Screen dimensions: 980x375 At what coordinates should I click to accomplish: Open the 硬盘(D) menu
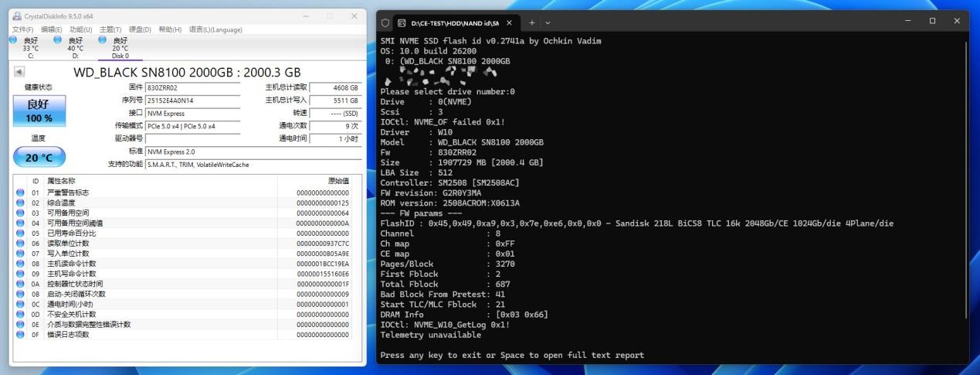coord(141,29)
